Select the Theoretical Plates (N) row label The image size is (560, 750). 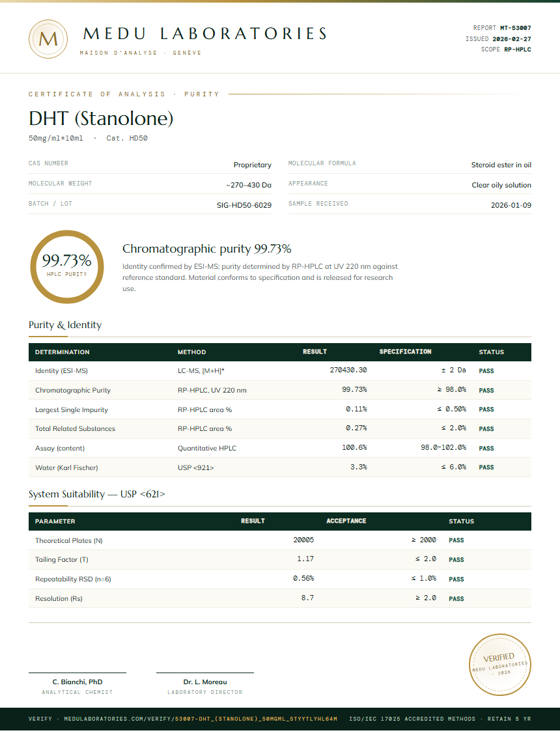pyautogui.click(x=69, y=540)
